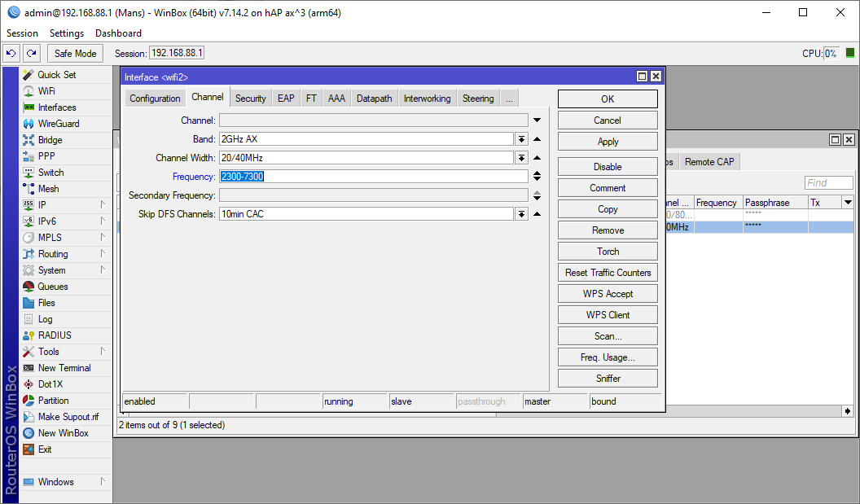860x504 pixels.
Task: Switch to the AAA tab
Action: [x=336, y=99]
